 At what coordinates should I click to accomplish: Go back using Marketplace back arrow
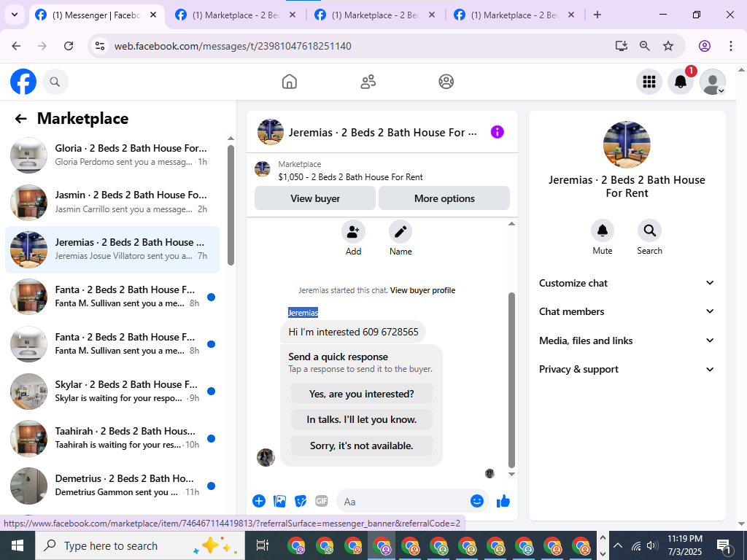coord(20,119)
